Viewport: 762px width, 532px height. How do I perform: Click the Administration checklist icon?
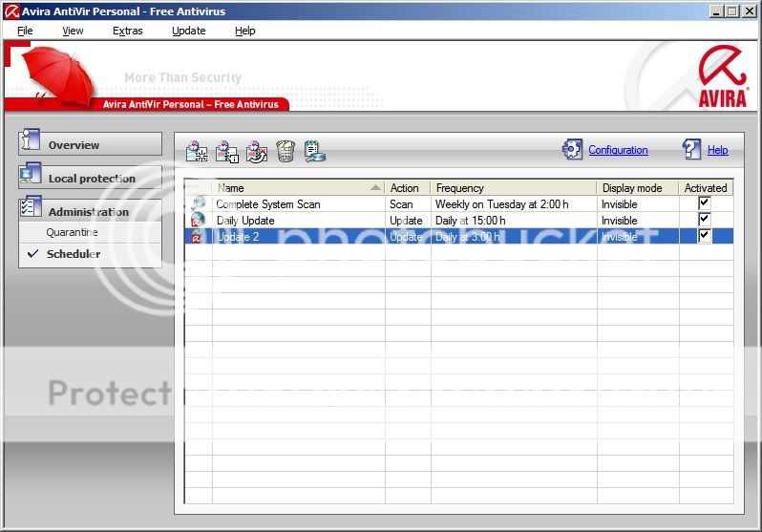point(31,207)
